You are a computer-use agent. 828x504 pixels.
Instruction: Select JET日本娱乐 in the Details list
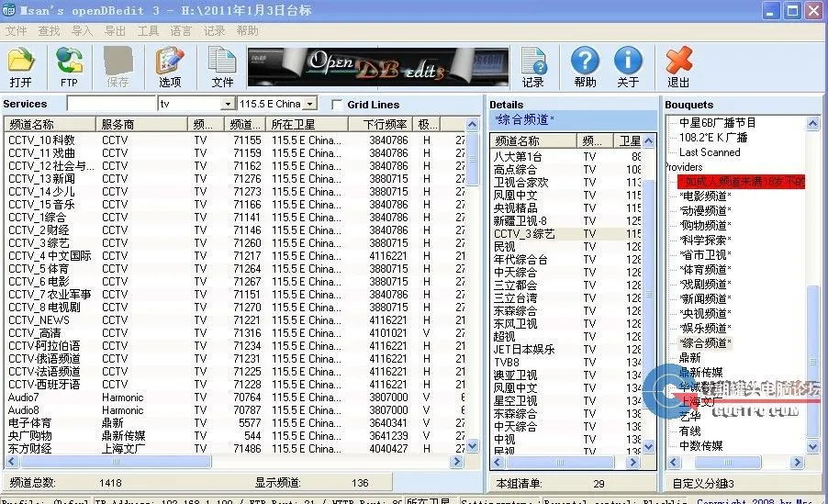click(x=566, y=349)
